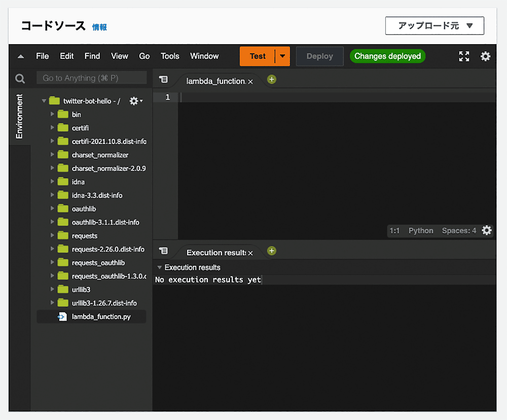Expand the requests folder
Image resolution: width=507 pixels, height=420 pixels.
[x=52, y=235]
